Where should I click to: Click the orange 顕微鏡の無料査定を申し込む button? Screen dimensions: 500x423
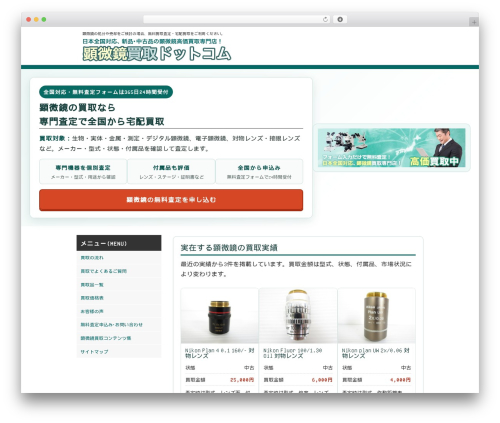[171, 200]
